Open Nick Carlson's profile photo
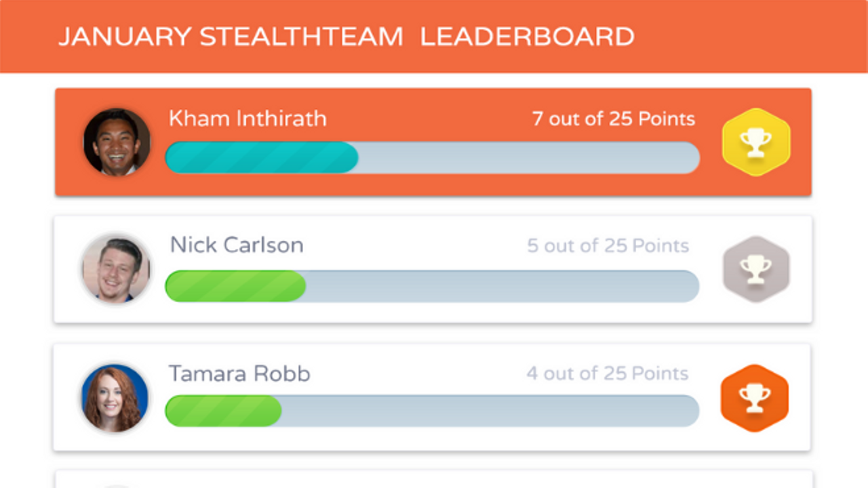The width and height of the screenshot is (868, 488). pos(116,269)
